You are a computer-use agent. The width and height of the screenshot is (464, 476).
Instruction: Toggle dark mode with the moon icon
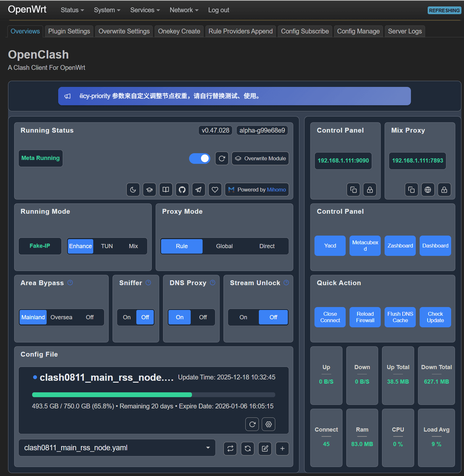(133, 190)
